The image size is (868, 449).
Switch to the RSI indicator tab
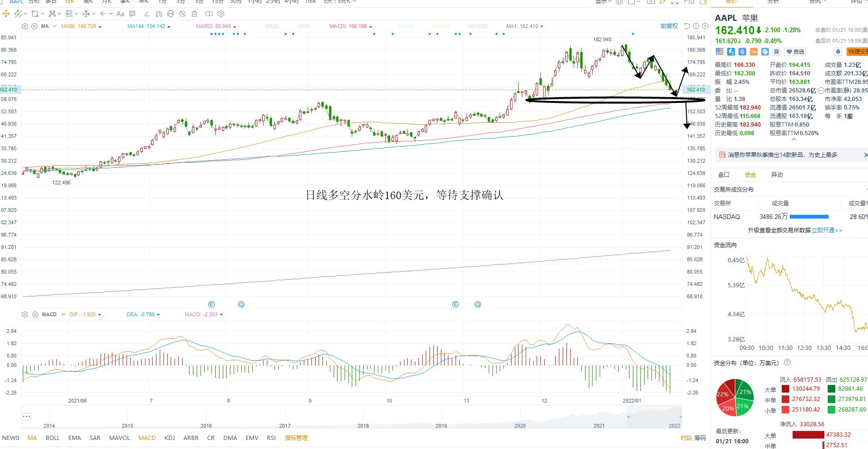coord(271,438)
